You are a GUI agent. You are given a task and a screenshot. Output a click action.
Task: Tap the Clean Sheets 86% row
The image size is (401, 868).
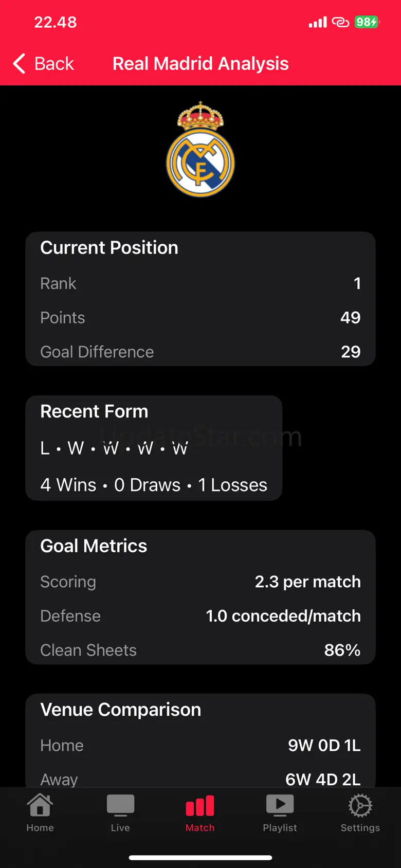click(200, 650)
